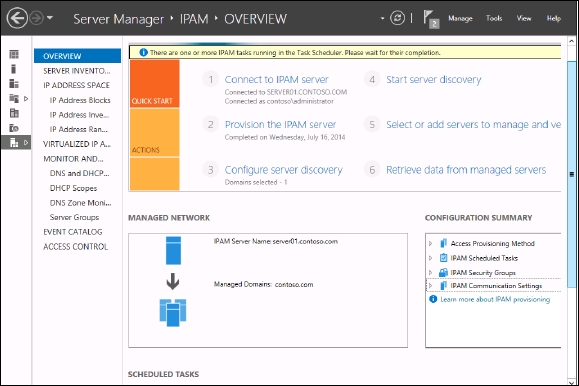Click the refresh icon in header
The height and width of the screenshot is (386, 579).
click(397, 18)
